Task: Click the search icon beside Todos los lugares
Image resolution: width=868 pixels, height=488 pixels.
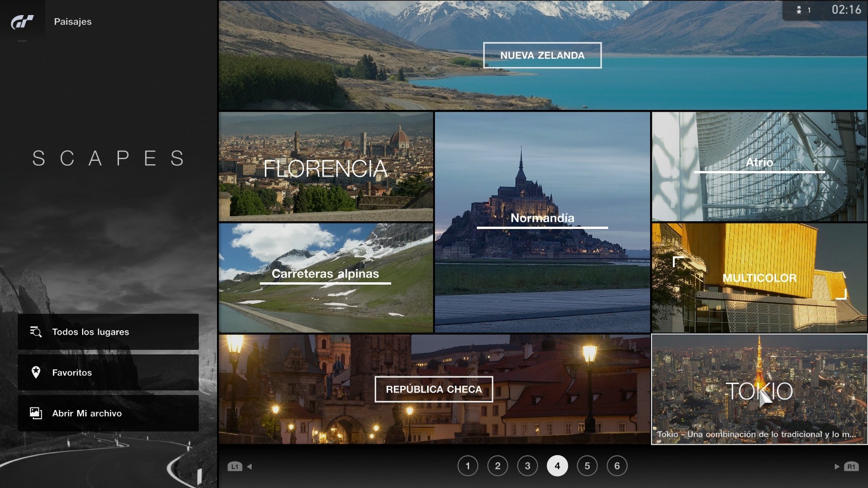Action: [36, 332]
